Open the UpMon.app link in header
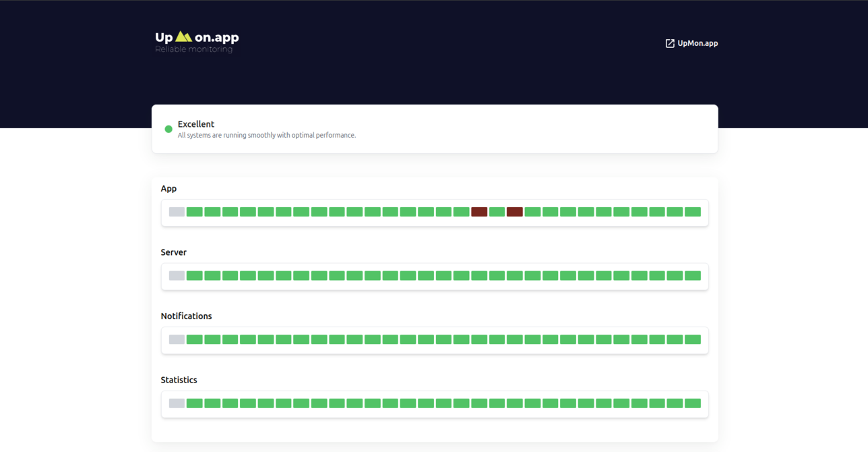The height and width of the screenshot is (452, 868). (x=697, y=43)
